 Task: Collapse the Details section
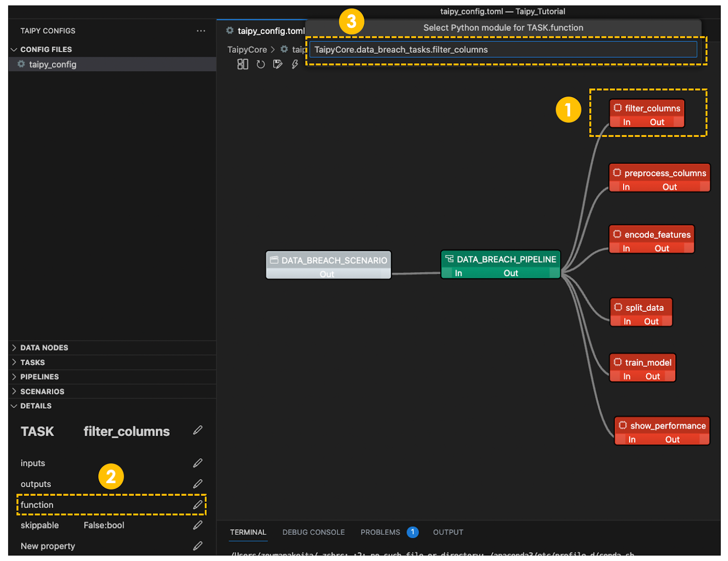(x=35, y=406)
